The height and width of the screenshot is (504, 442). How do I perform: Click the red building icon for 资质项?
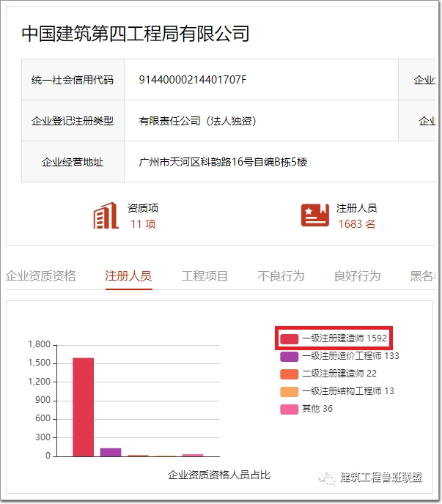[106, 215]
